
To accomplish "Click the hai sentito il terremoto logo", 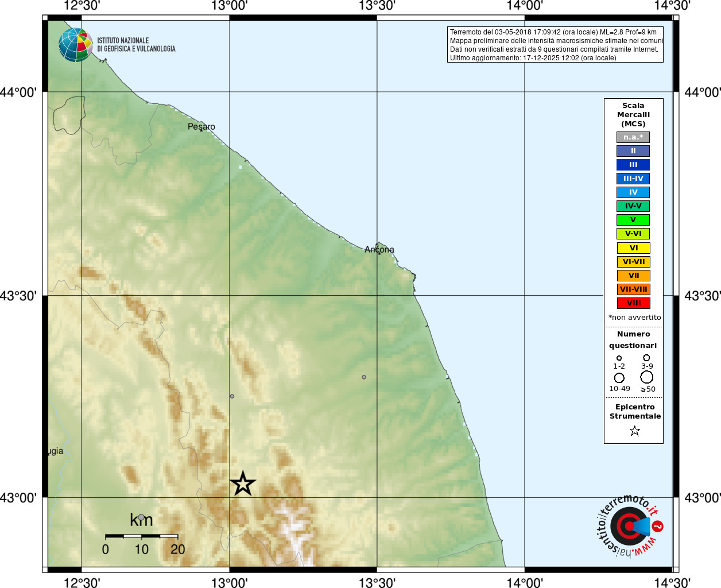I will 630,526.
